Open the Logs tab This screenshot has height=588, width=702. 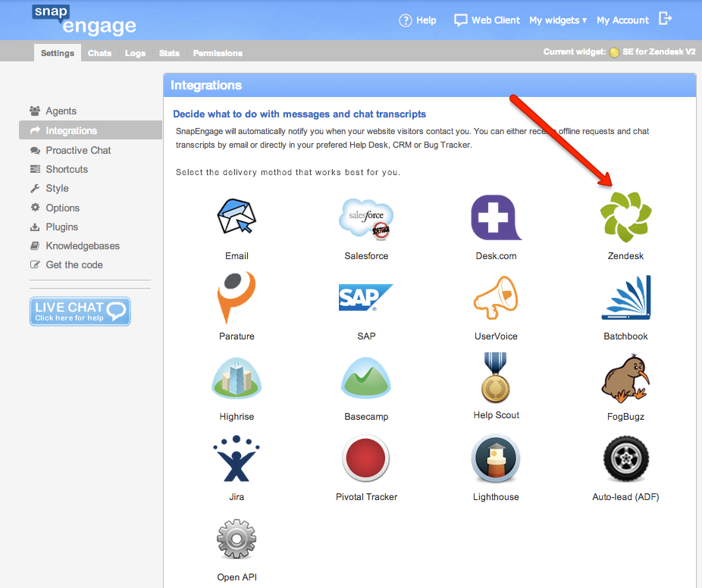135,53
